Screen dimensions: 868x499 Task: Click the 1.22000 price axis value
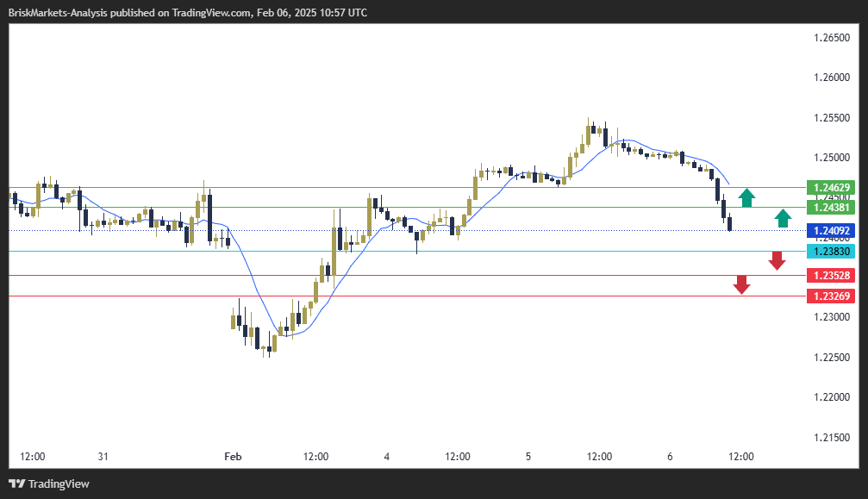point(832,397)
